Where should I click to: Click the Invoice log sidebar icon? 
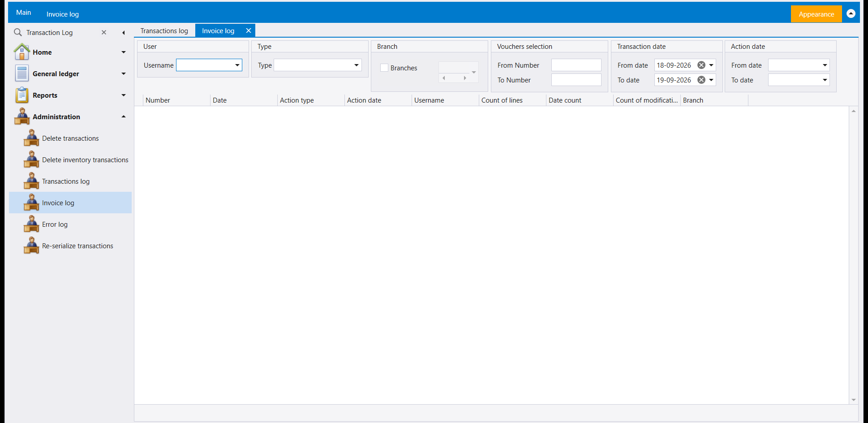31,203
